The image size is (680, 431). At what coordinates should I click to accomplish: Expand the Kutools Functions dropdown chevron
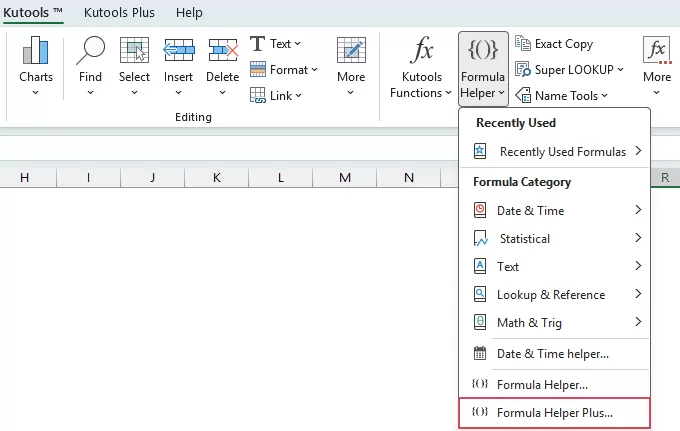(448, 93)
